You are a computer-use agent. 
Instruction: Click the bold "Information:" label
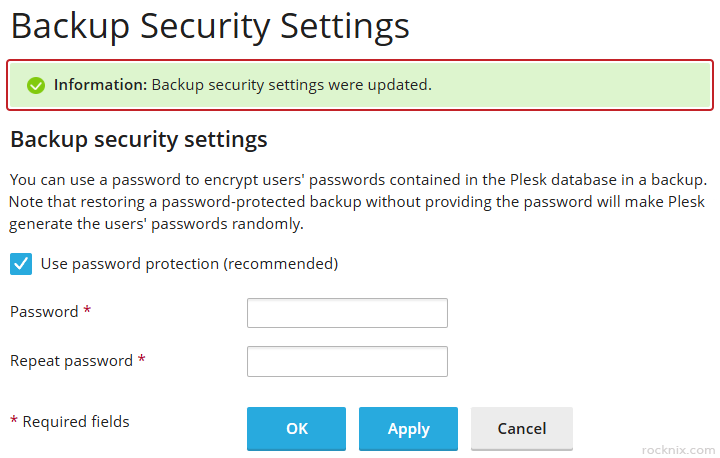point(100,85)
